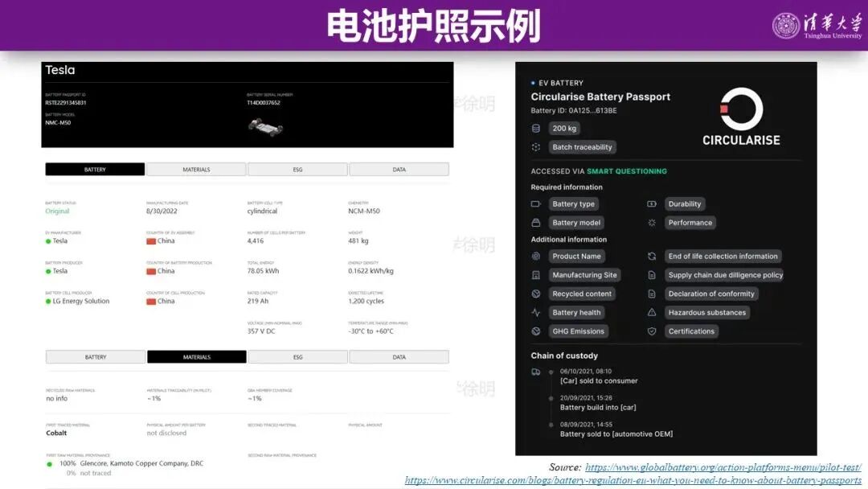Expand the Chain of custody section
868x489 pixels.
pyautogui.click(x=563, y=355)
